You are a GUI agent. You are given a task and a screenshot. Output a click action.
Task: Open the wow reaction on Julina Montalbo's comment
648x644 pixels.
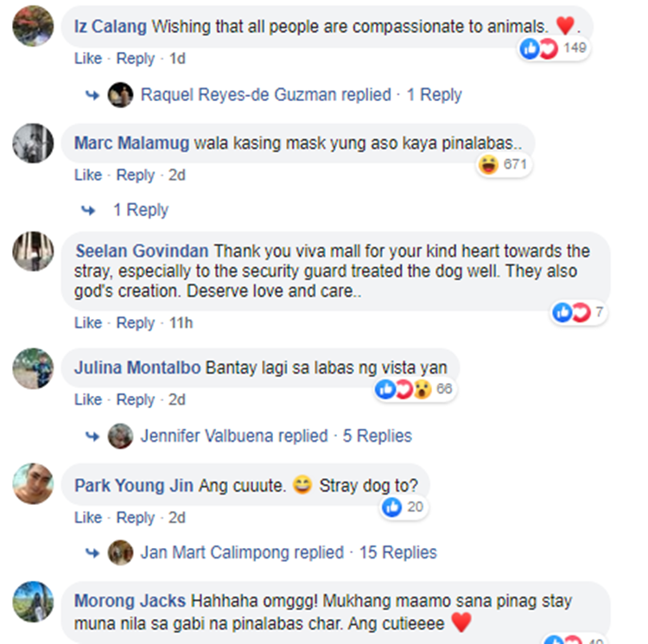click(422, 389)
